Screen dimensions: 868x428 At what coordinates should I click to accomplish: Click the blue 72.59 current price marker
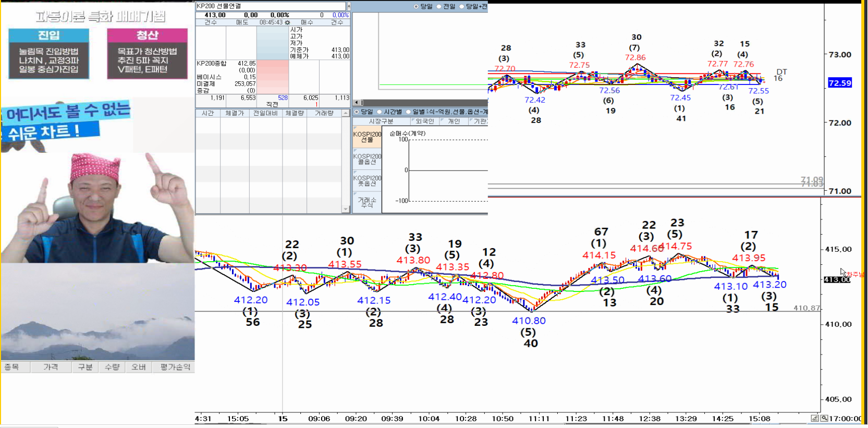pyautogui.click(x=839, y=83)
